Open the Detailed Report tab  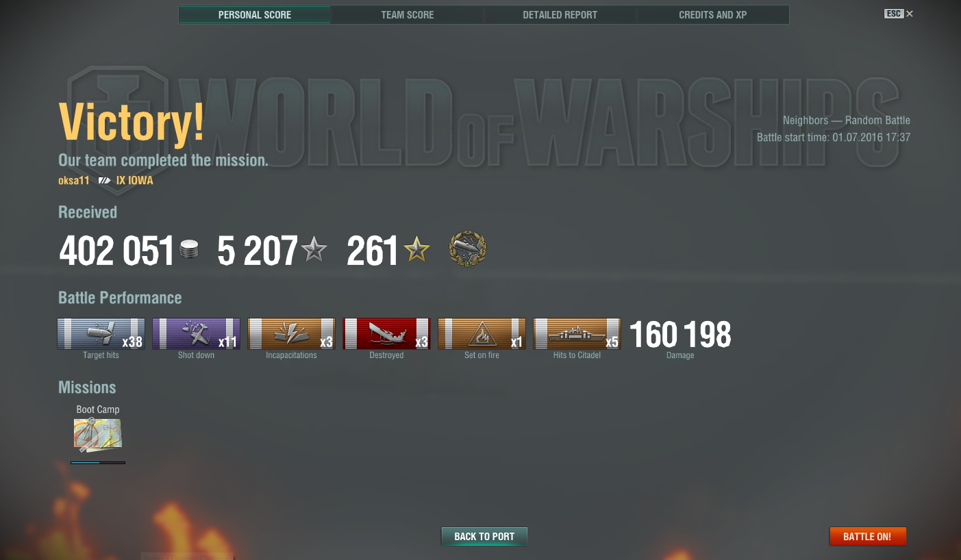tap(560, 14)
